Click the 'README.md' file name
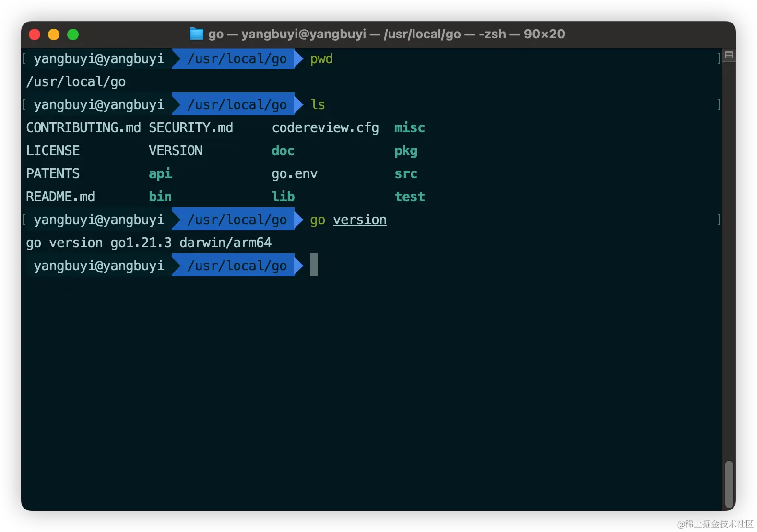The image size is (757, 532). pos(60,197)
